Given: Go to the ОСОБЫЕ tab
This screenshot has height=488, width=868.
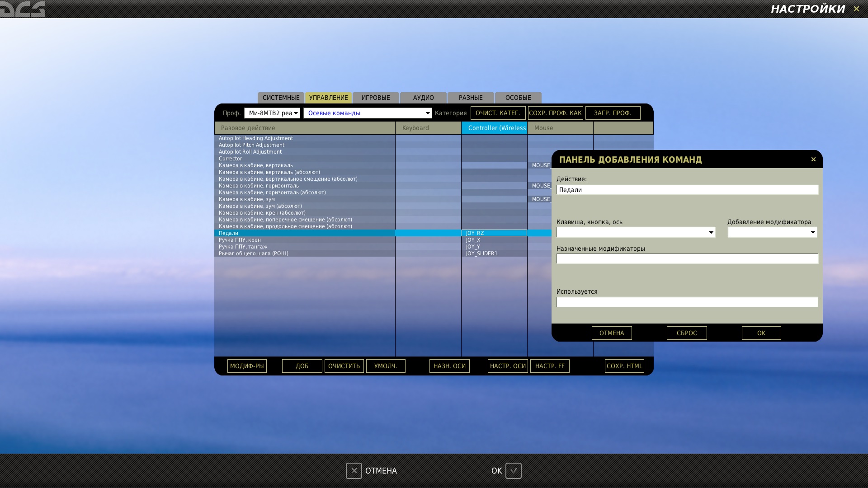Looking at the screenshot, I should 518,98.
